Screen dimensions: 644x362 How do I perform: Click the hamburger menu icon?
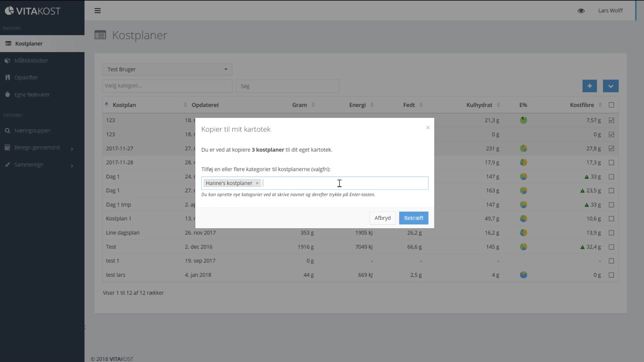point(98,11)
